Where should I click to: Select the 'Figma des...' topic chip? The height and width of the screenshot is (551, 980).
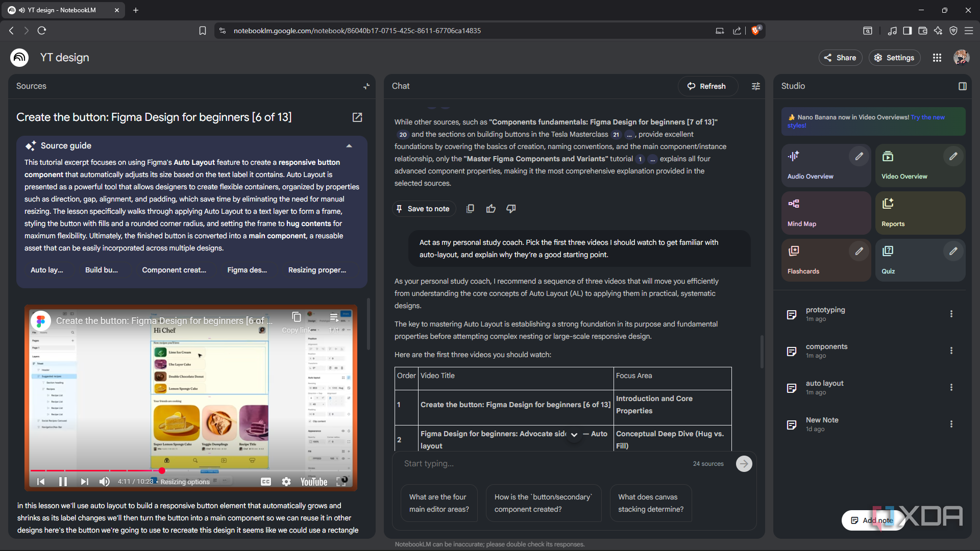coord(247,270)
